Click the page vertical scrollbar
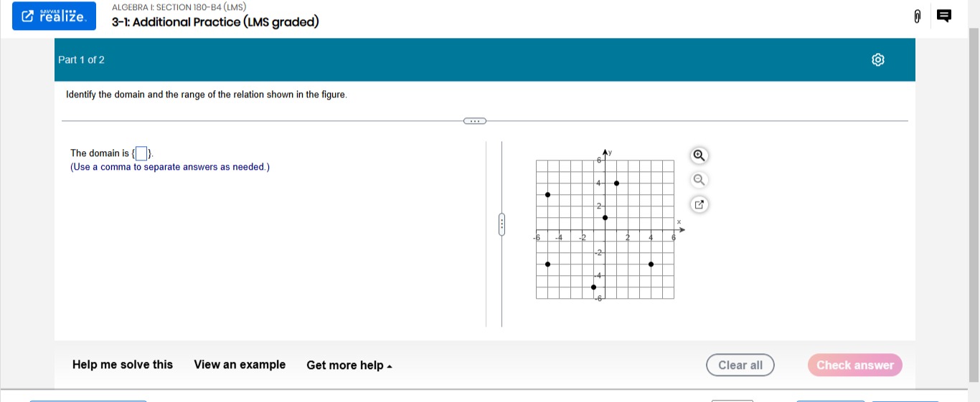 (974, 201)
